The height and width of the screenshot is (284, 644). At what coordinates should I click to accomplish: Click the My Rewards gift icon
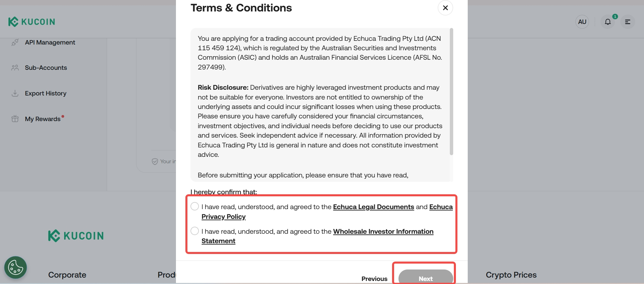15,119
